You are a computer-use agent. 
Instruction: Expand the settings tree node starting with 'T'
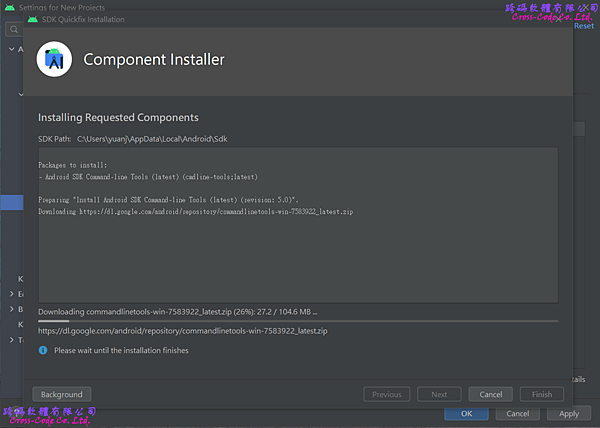point(12,340)
